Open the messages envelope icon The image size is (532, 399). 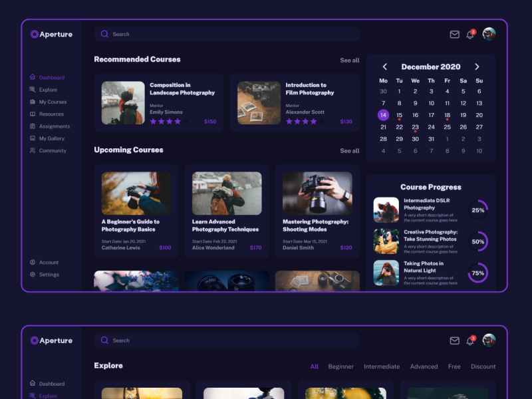[x=454, y=34]
